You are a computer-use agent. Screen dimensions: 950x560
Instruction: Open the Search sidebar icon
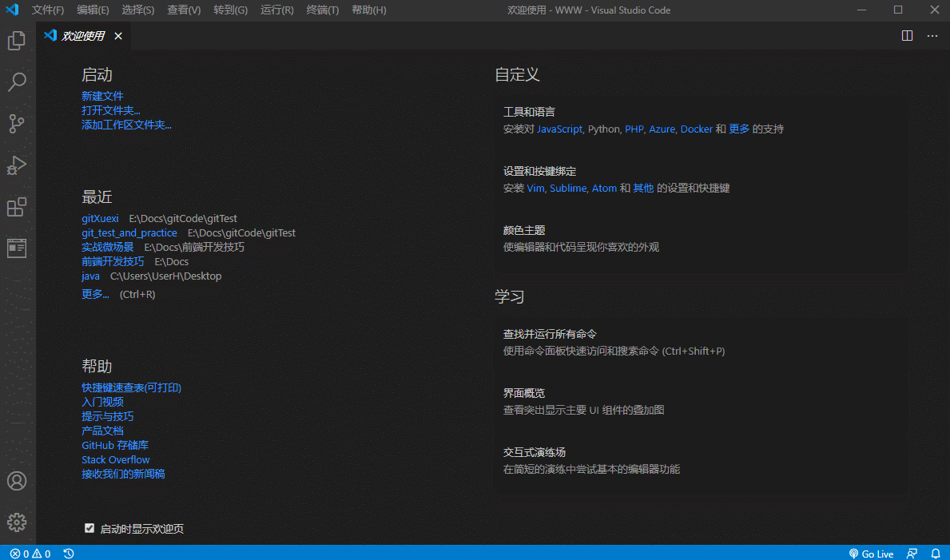17,82
